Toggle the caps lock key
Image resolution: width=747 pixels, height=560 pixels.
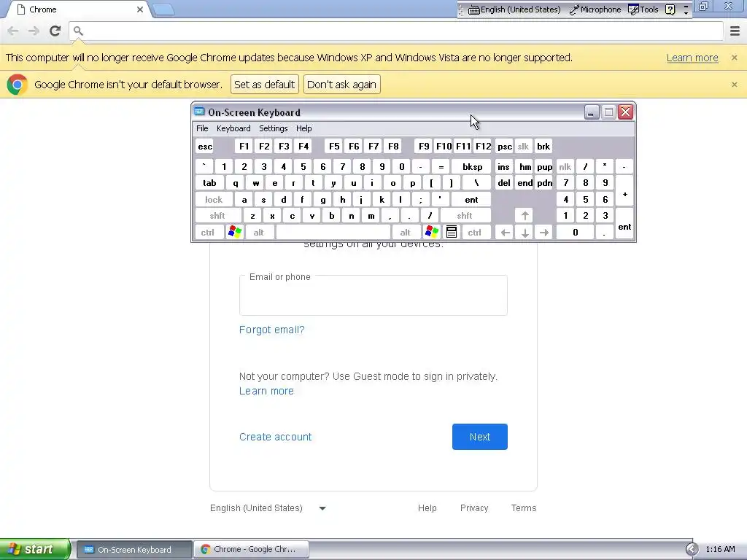(x=214, y=200)
